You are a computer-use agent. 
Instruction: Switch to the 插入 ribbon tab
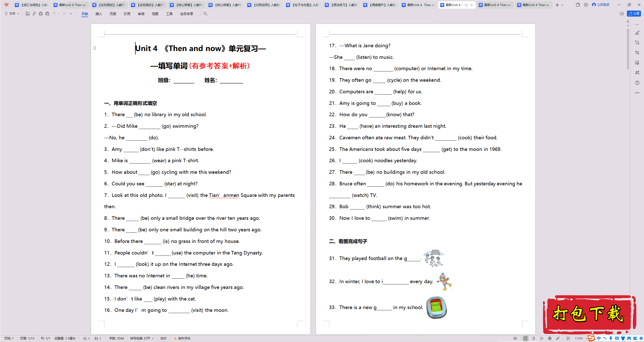tap(99, 14)
